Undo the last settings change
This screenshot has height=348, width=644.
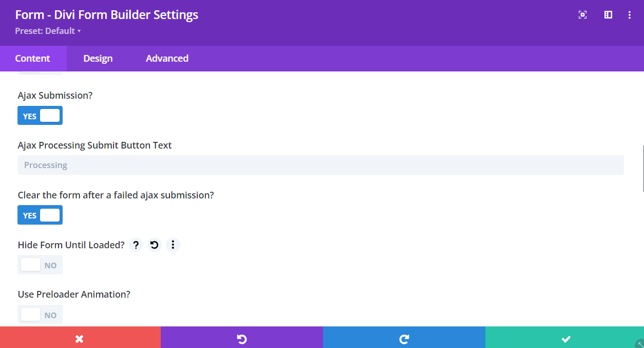pos(241,338)
